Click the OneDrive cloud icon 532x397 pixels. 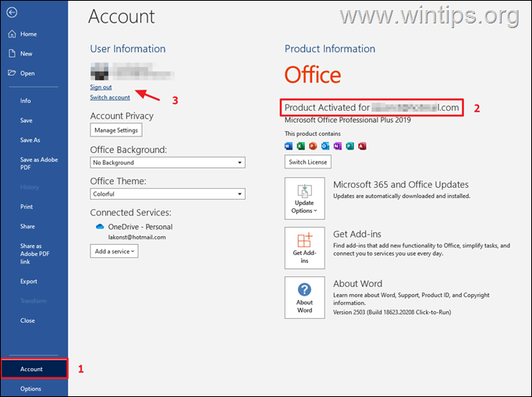click(x=100, y=227)
